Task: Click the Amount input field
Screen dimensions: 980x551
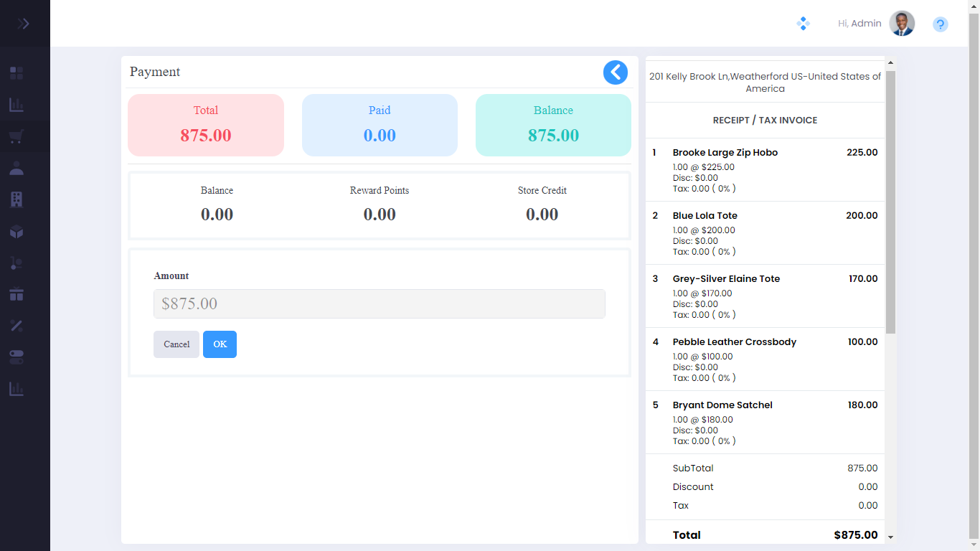Action: pos(379,303)
